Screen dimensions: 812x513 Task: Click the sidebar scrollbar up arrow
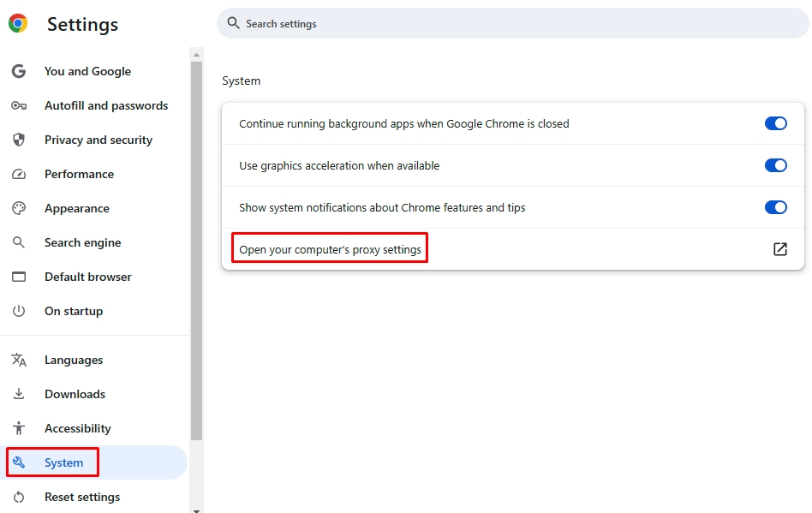coord(196,54)
